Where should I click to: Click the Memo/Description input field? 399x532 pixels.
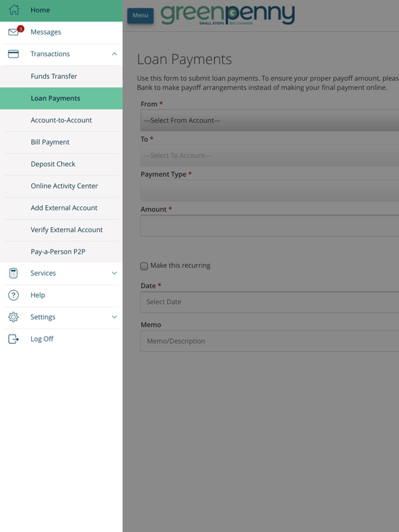(x=269, y=341)
